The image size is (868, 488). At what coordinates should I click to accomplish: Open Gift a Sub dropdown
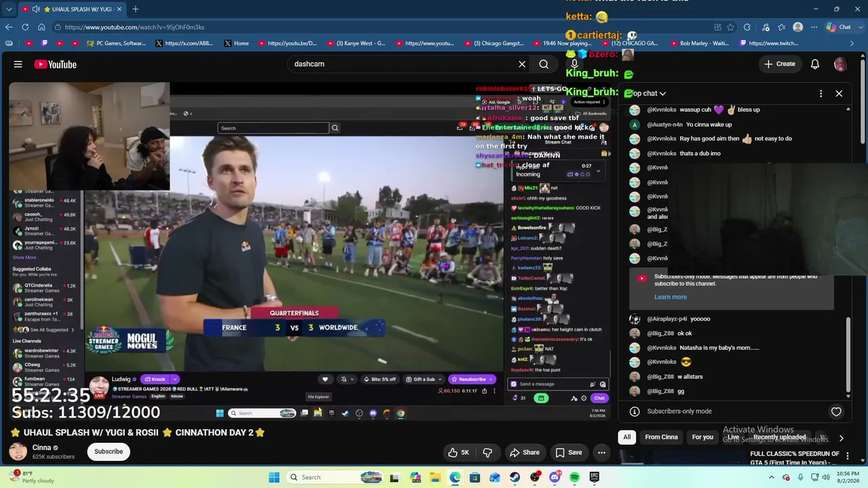(x=425, y=380)
